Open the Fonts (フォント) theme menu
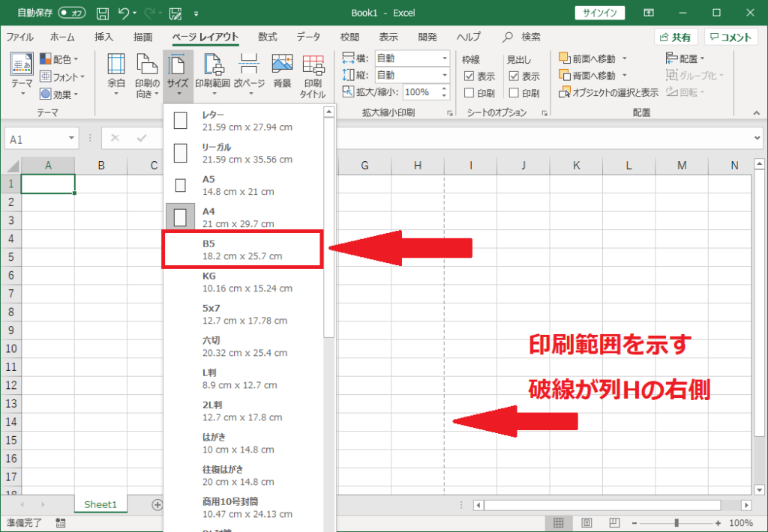The height and width of the screenshot is (532, 768). tap(61, 77)
